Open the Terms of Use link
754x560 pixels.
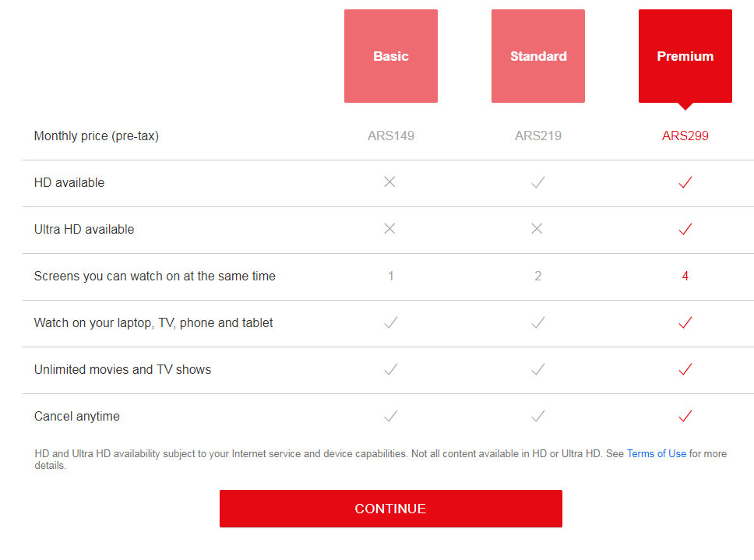tap(657, 453)
